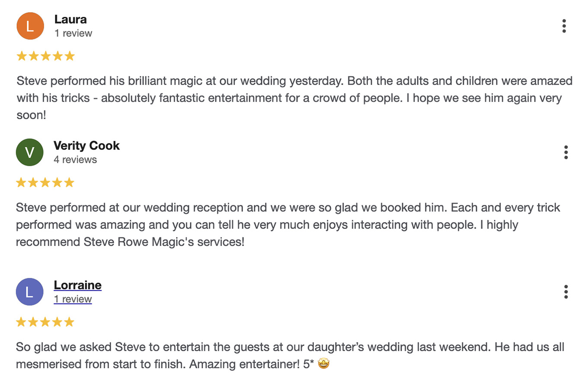588x381 pixels.
Task: Click the '1 review' label under Laura
Action: click(x=74, y=33)
